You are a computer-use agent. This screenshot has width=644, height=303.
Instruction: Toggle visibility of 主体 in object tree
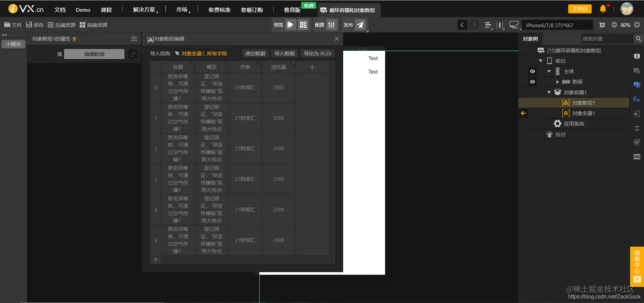(532, 71)
